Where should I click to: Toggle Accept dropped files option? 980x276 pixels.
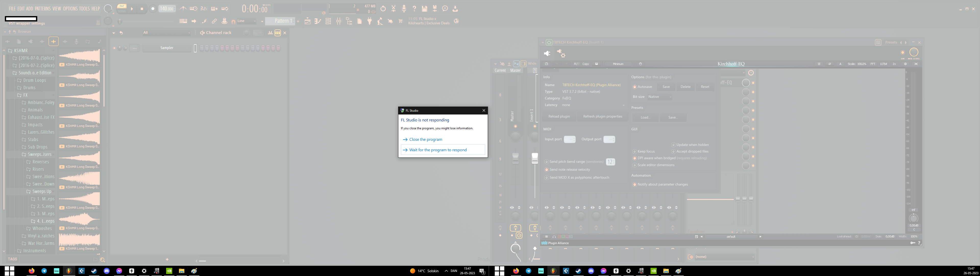(x=673, y=151)
